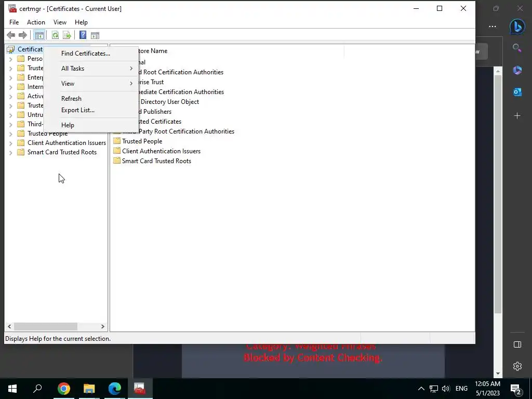Image resolution: width=532 pixels, height=399 pixels.
Task: Choose Export List... in context menu
Action: [91, 110]
